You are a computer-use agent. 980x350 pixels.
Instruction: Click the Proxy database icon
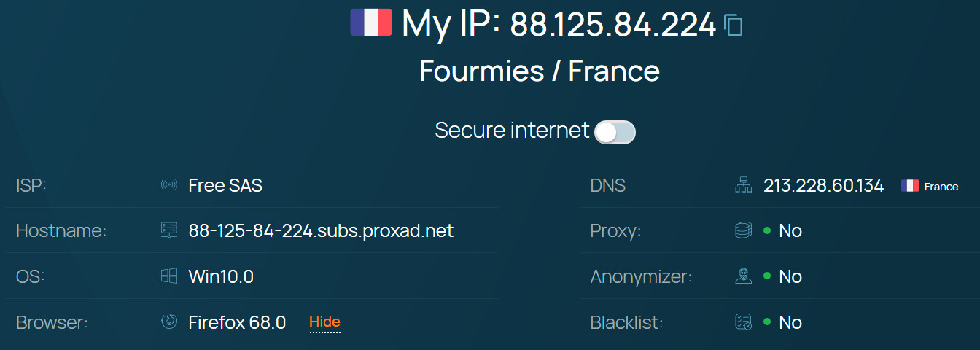(743, 230)
